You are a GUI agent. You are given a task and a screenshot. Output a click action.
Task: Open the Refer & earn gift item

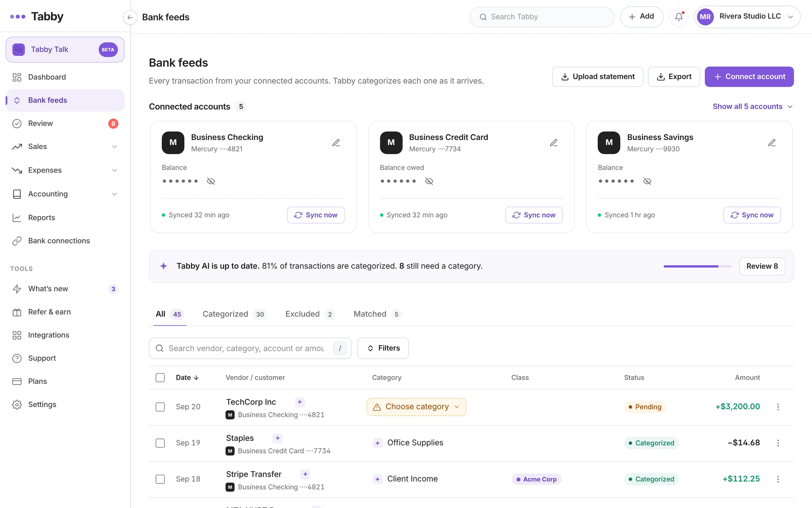pos(65,312)
